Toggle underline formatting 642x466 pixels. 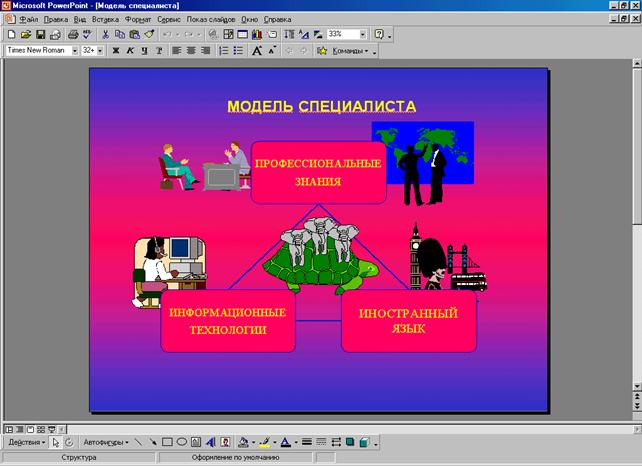145,51
